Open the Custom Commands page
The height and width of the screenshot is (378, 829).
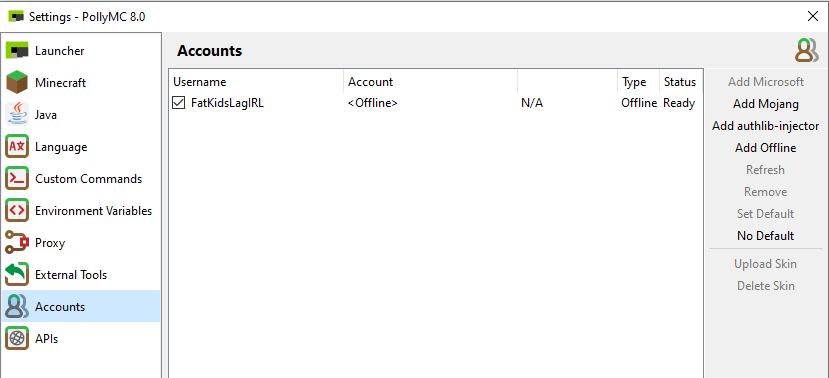[88, 179]
